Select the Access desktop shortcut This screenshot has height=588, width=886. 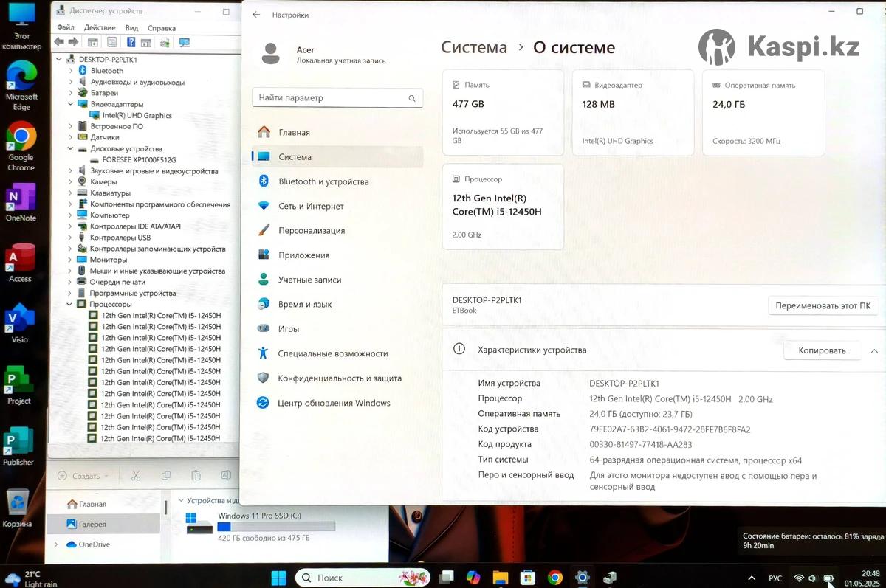20,263
